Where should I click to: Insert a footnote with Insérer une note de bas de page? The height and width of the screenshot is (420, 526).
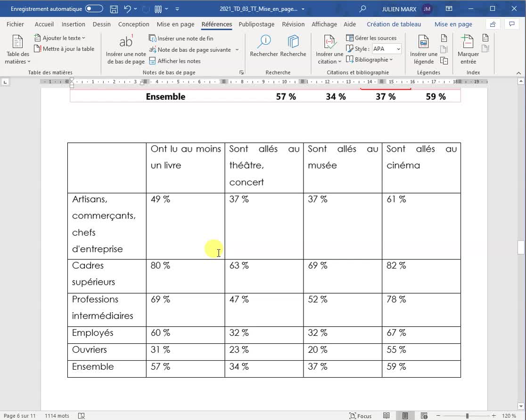pyautogui.click(x=125, y=49)
